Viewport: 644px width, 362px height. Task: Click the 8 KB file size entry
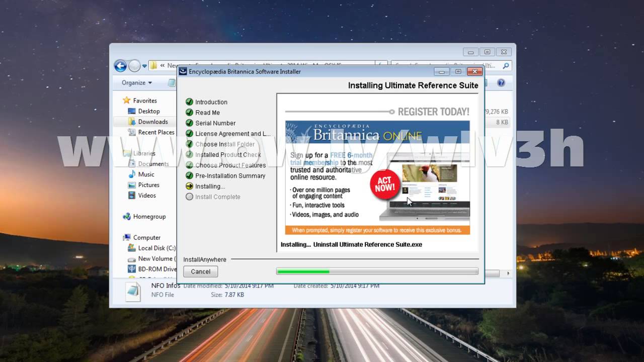pos(502,122)
